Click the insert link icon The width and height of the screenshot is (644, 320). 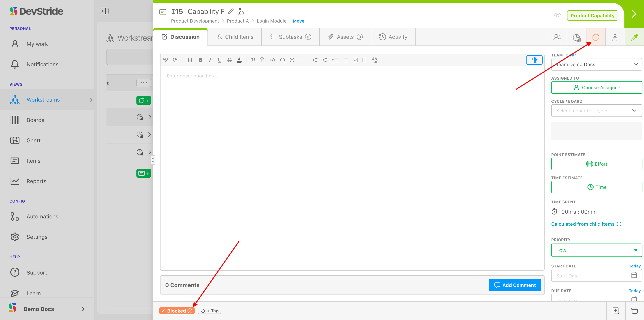point(282,60)
